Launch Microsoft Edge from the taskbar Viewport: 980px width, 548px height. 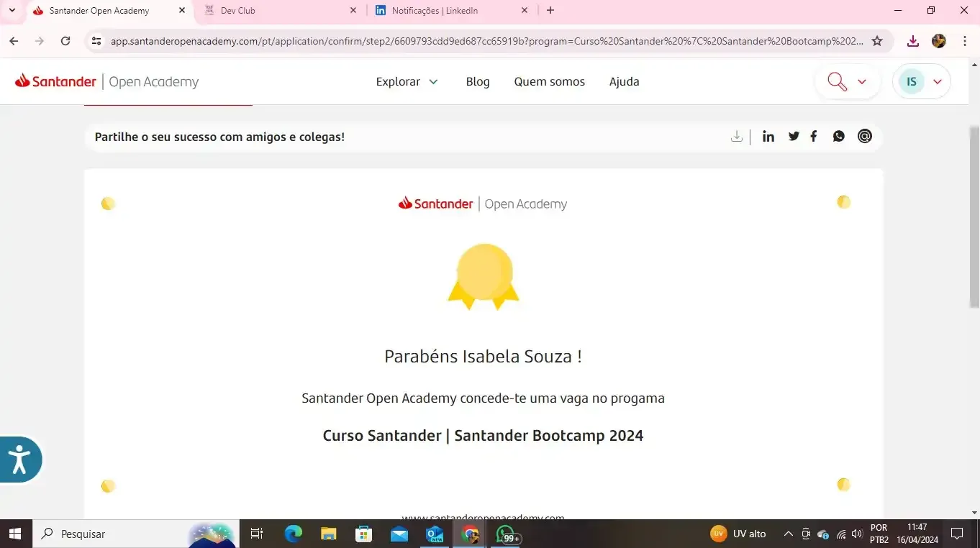(x=294, y=534)
